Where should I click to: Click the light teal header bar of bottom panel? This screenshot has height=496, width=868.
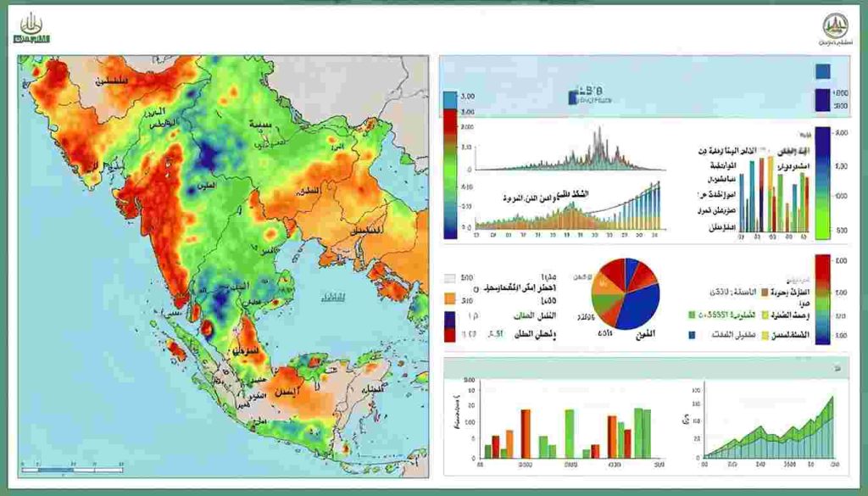point(644,366)
